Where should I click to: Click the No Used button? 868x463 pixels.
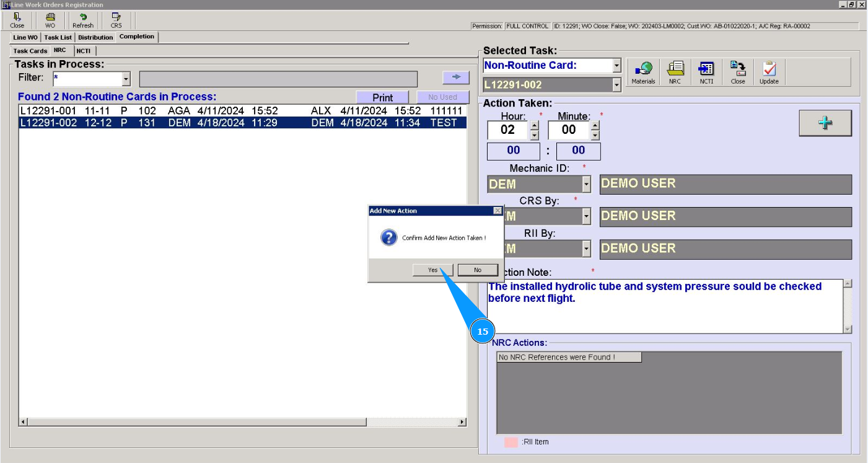(x=442, y=97)
